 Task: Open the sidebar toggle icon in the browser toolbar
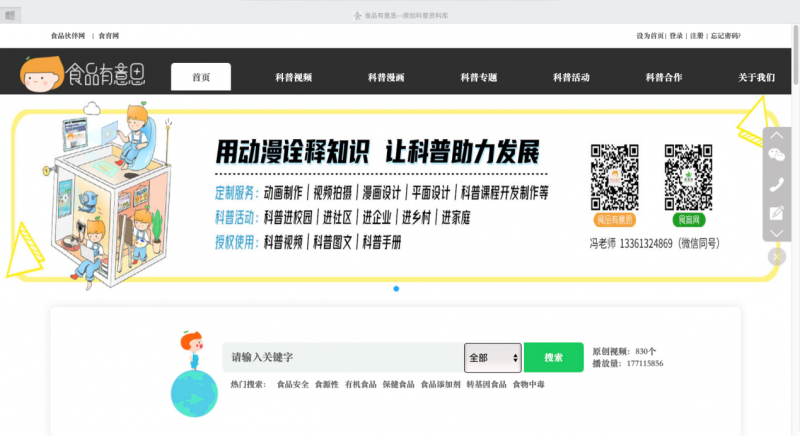[10, 15]
